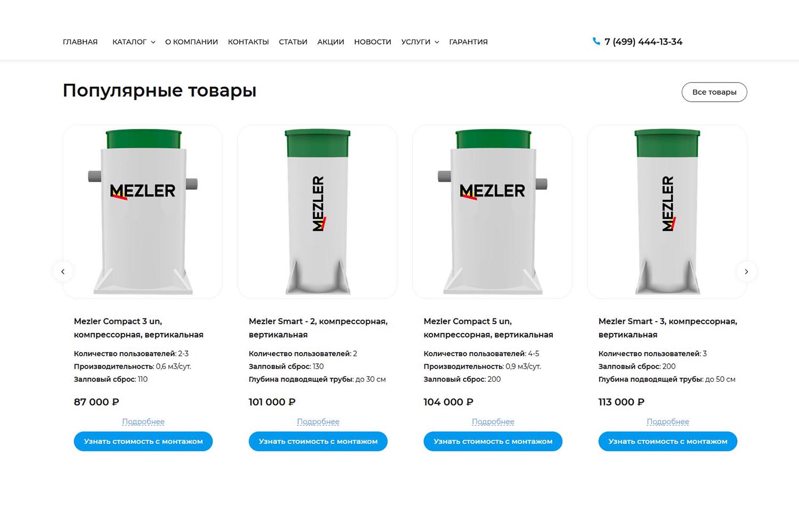Open the Контакты menu item
799x532 pixels.
[248, 42]
